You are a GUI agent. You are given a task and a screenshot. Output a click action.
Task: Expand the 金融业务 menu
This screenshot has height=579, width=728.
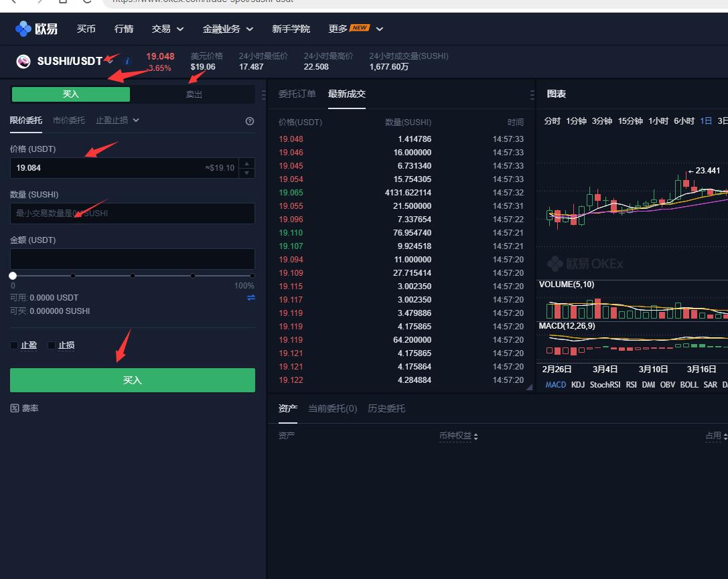tap(228, 29)
